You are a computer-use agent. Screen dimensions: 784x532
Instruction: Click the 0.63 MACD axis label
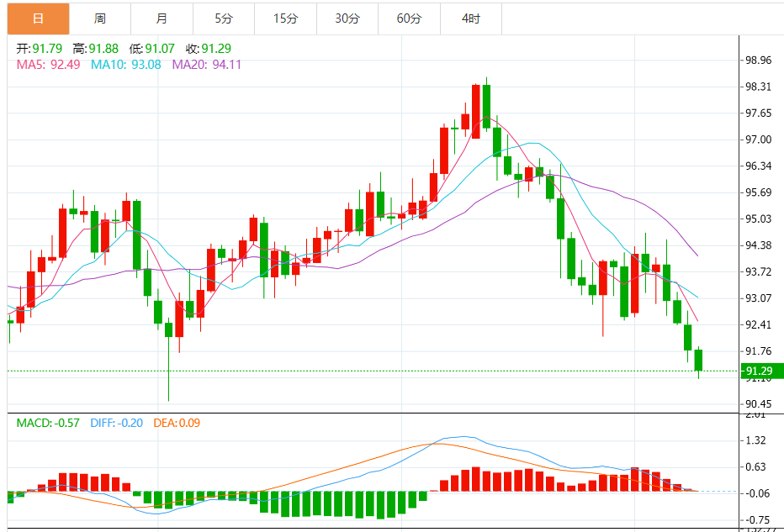tap(755, 467)
